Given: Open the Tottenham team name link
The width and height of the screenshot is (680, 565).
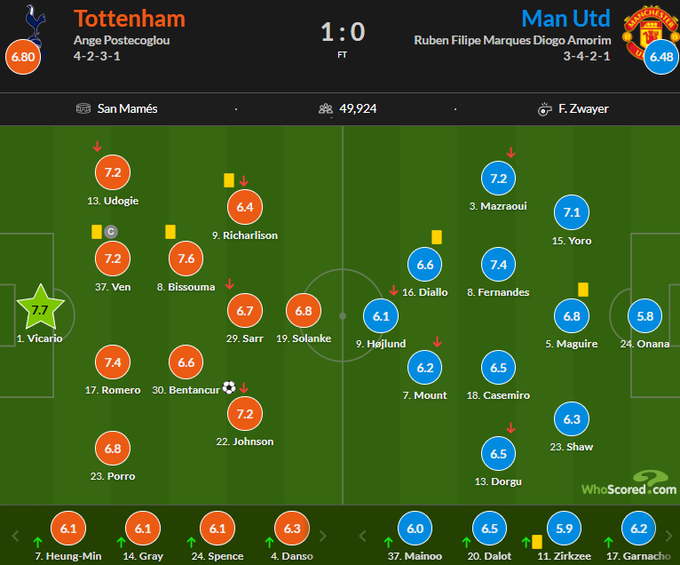Looking at the screenshot, I should click(129, 18).
